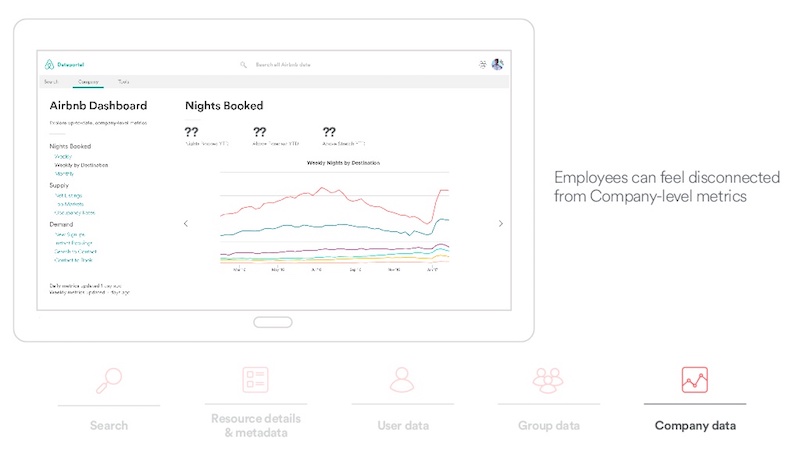Viewport: 800px width, 450px height.
Task: Select the Resource details & metadata icon
Action: pos(256,380)
